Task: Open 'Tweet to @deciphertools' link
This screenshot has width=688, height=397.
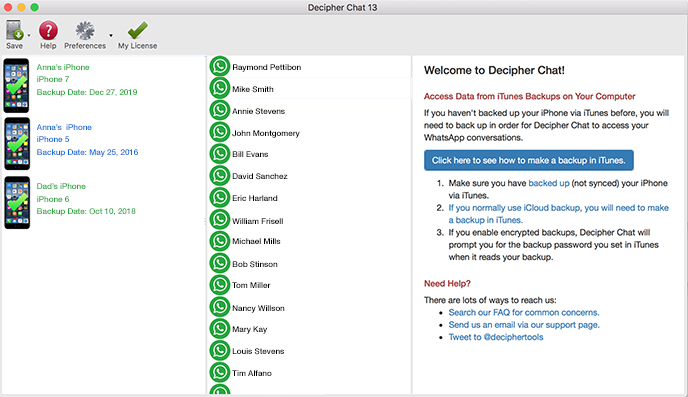Action: tap(496, 337)
